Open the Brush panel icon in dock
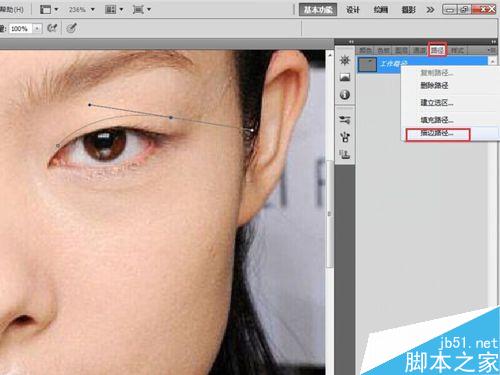 coord(345,137)
